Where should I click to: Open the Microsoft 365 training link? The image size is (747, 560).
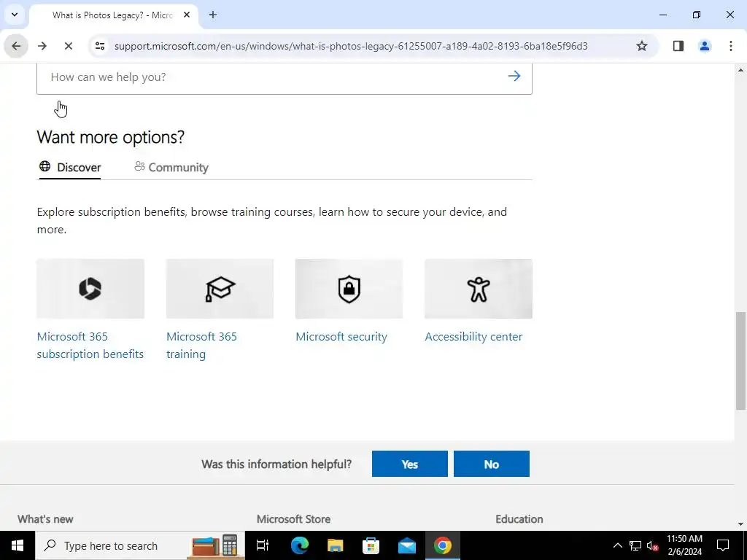pos(201,345)
